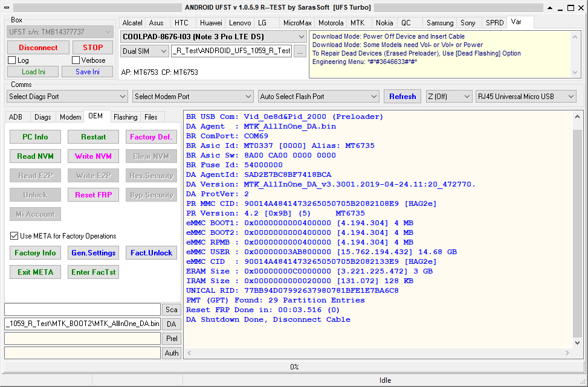Click the Gen.Settings button
The height and width of the screenshot is (387, 588).
(x=94, y=253)
